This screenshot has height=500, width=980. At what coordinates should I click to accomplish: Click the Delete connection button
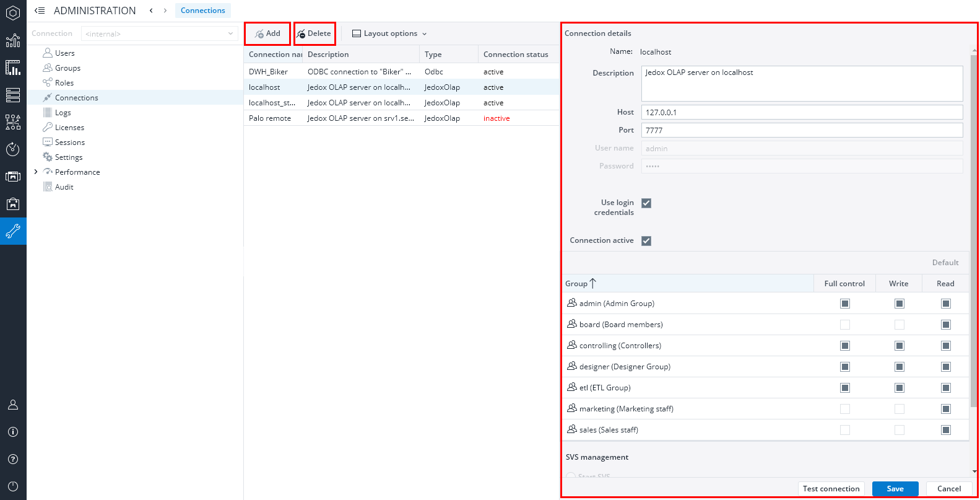tap(314, 33)
